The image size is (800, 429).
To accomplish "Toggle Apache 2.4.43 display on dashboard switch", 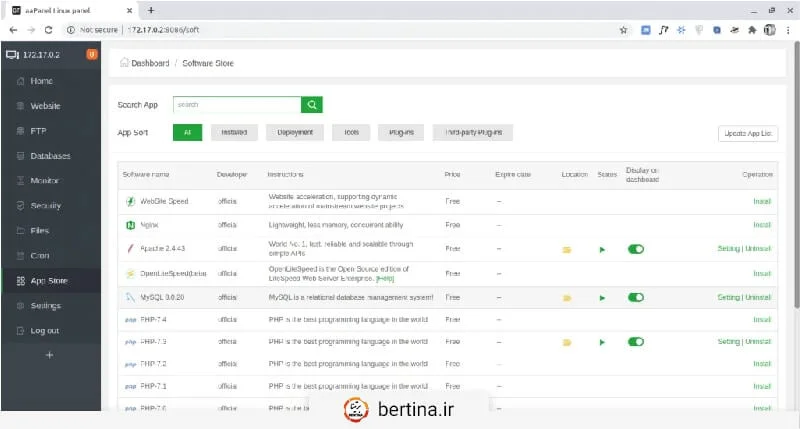I will 636,249.
